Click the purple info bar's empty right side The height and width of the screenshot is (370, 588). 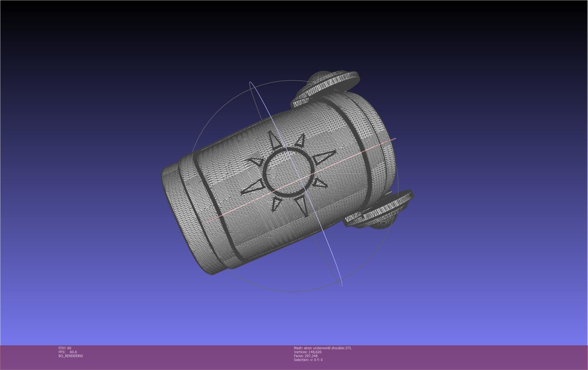pos(477,357)
